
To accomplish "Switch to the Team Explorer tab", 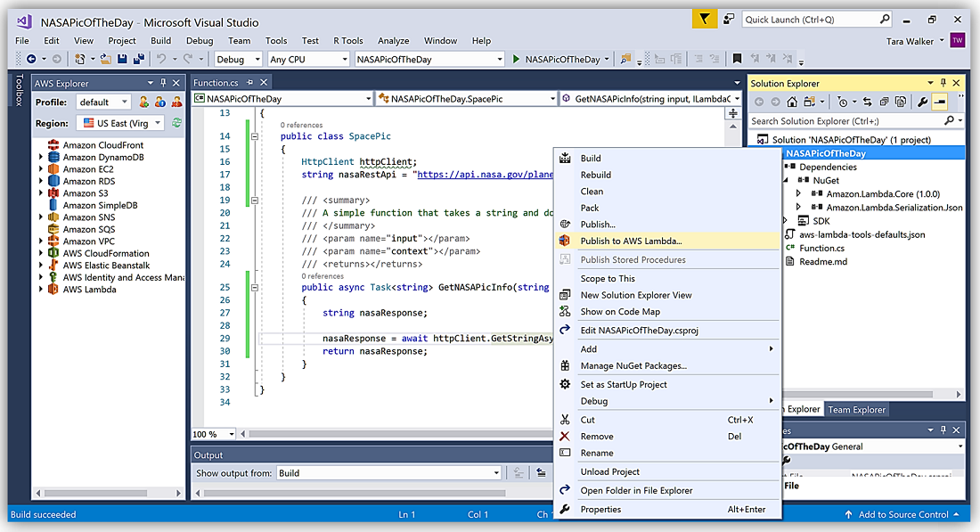I will click(x=856, y=410).
